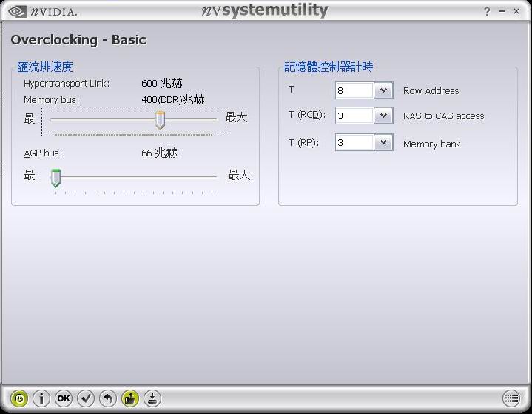Viewport: 532px width, 414px height.
Task: Click the NVIDIA eye logo icon
Action: pos(17,12)
